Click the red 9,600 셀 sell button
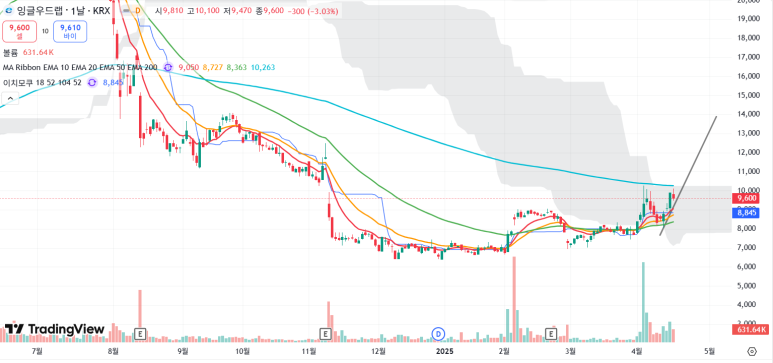 pos(20,32)
